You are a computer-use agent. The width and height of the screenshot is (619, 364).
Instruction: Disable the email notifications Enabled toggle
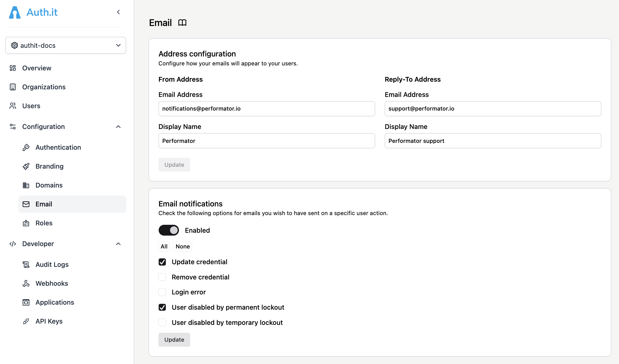tap(168, 230)
